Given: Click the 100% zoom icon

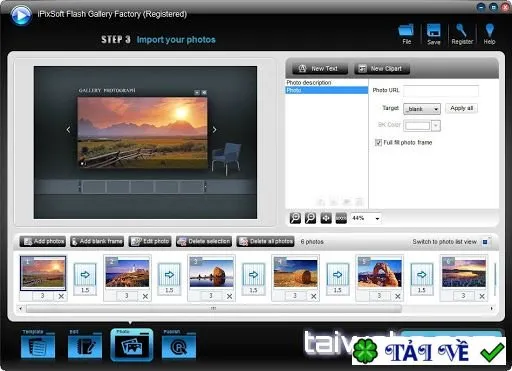Looking at the screenshot, I should point(341,218).
